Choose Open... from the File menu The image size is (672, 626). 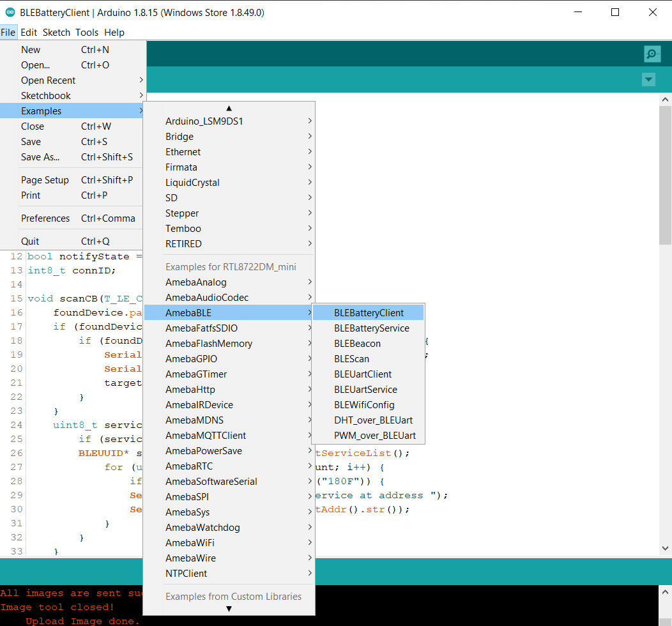point(73,65)
